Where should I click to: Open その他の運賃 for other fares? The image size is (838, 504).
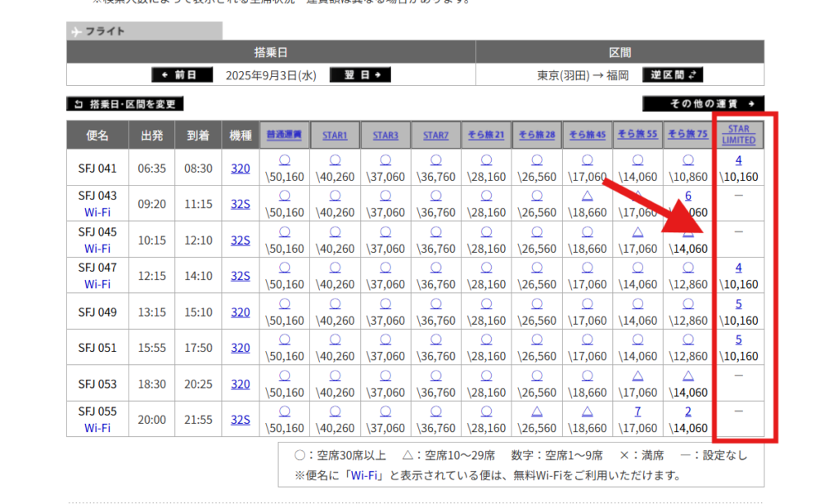[x=703, y=104]
